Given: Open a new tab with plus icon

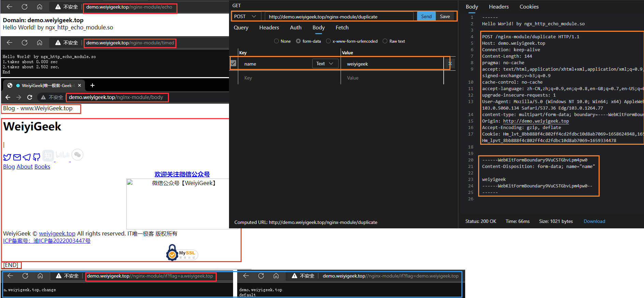Looking at the screenshot, I should pyautogui.click(x=92, y=85).
